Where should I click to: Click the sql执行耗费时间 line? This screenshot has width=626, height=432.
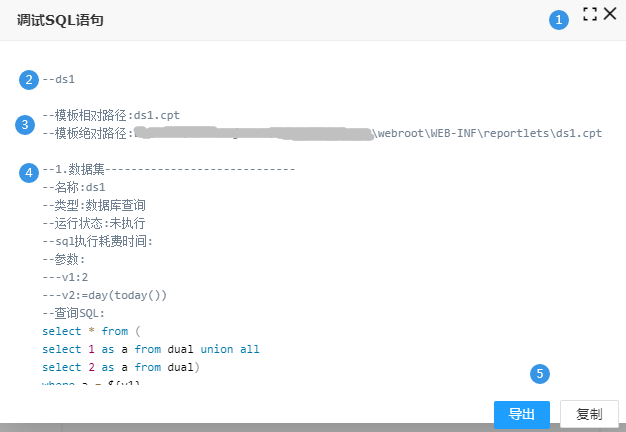coord(98,241)
